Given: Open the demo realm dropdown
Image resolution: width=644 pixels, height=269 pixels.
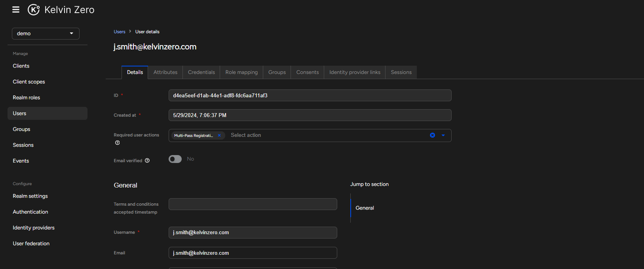Looking at the screenshot, I should click(46, 34).
